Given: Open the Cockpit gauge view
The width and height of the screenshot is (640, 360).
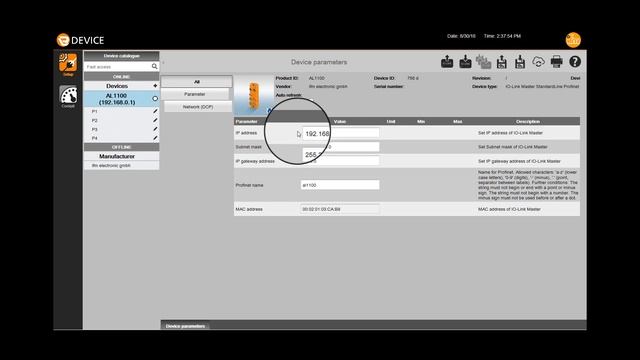Looking at the screenshot, I should point(68,96).
